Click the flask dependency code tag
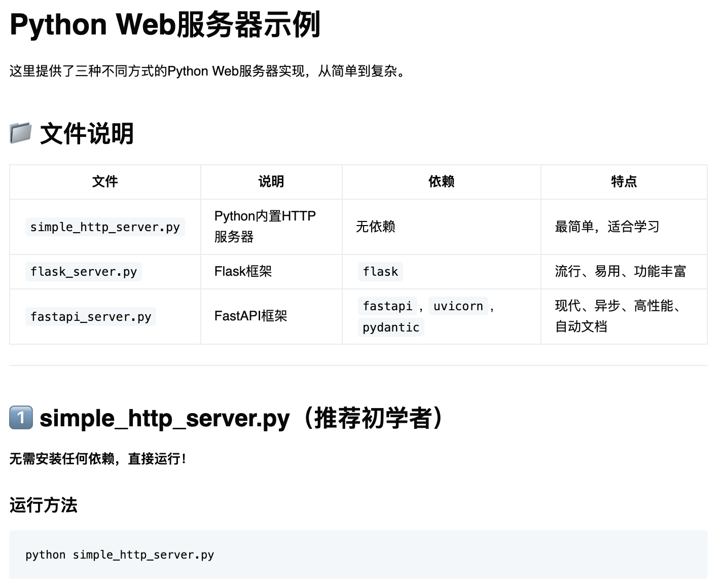This screenshot has width=721, height=588. point(380,272)
